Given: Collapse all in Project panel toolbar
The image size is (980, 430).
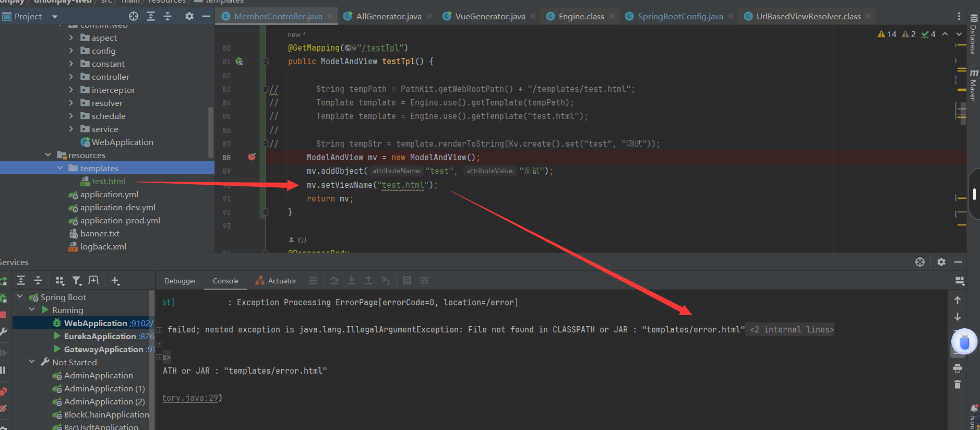Looking at the screenshot, I should click(168, 16).
